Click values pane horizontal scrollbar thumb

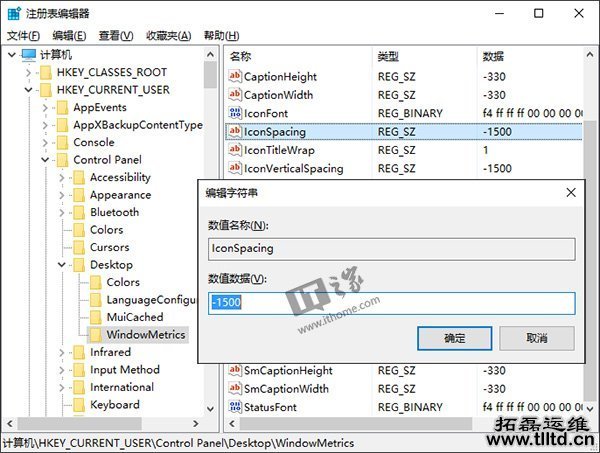[x=355, y=424]
